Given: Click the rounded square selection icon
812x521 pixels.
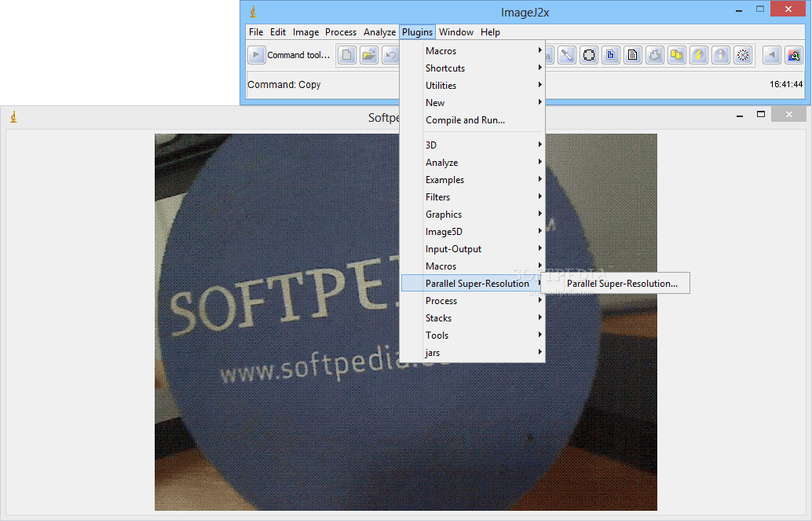Looking at the screenshot, I should pos(589,55).
